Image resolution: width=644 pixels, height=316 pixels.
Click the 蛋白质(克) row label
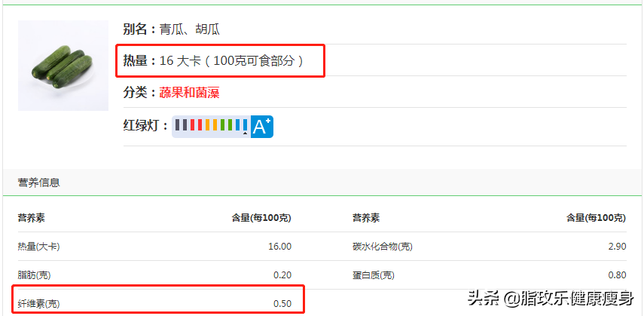pyautogui.click(x=373, y=275)
